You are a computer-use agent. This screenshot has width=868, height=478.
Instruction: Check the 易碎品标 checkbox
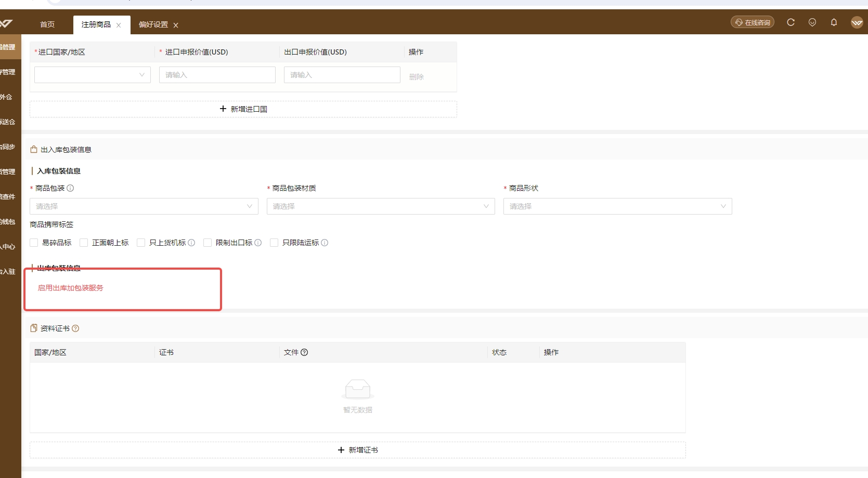coord(34,243)
